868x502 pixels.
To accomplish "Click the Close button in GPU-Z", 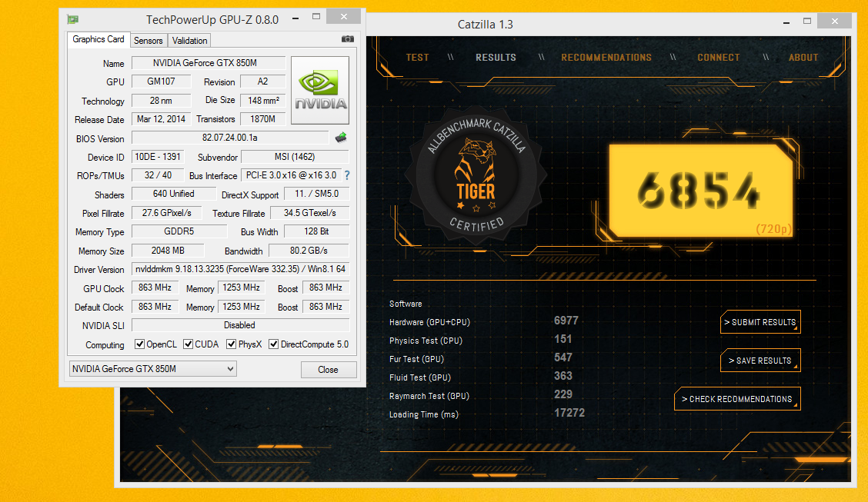I will (329, 369).
